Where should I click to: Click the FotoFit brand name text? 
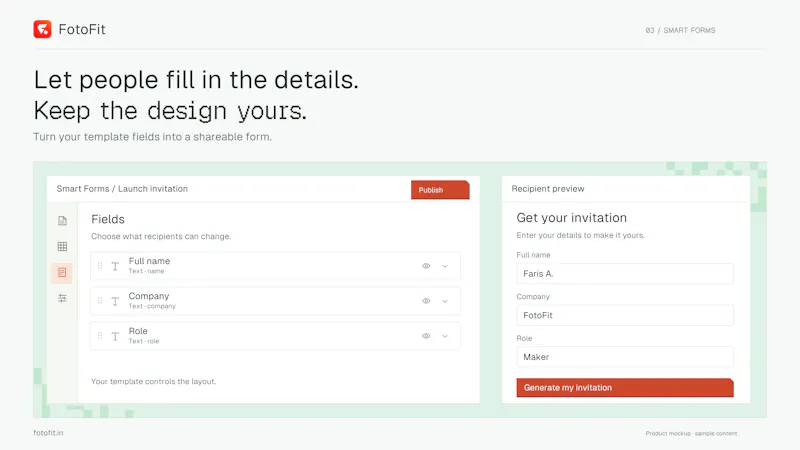(x=82, y=29)
